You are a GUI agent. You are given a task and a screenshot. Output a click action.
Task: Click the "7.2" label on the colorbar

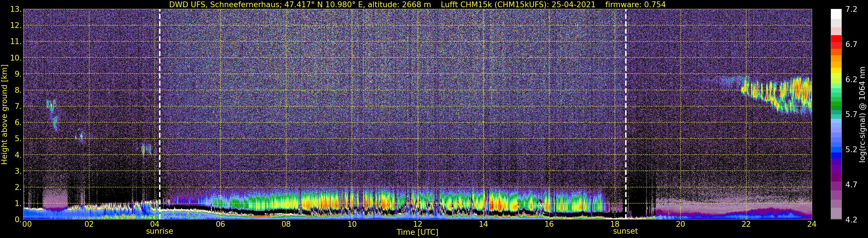[x=851, y=10]
